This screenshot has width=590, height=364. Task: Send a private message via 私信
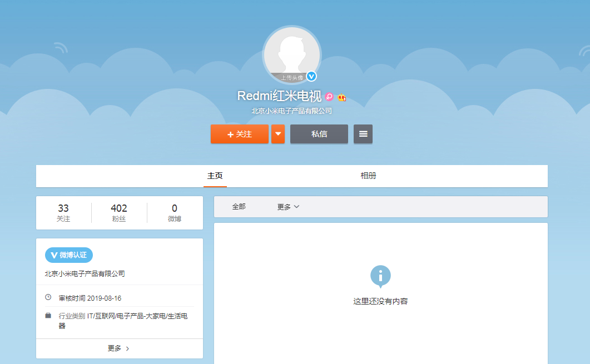319,134
